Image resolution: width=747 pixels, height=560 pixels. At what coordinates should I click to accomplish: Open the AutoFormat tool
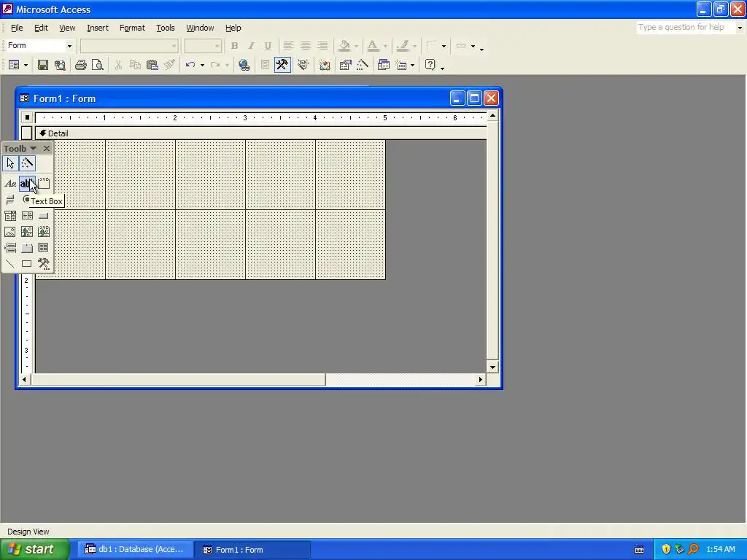[x=325, y=65]
